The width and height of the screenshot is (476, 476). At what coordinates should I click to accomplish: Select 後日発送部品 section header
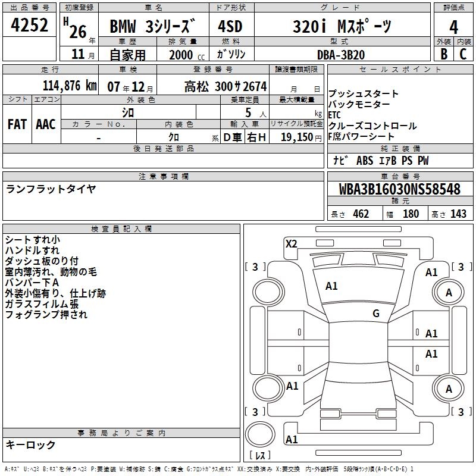pyautogui.click(x=163, y=148)
